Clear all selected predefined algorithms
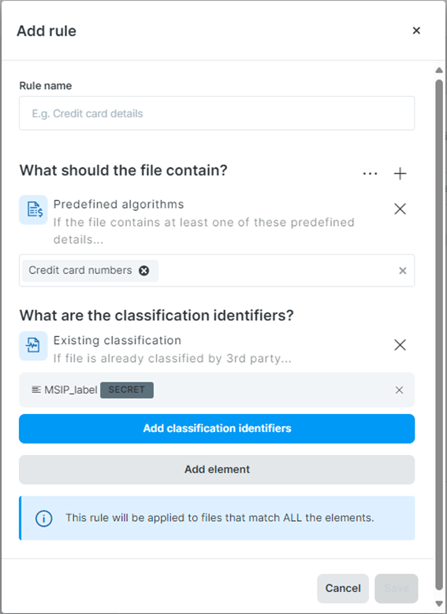 click(x=402, y=271)
